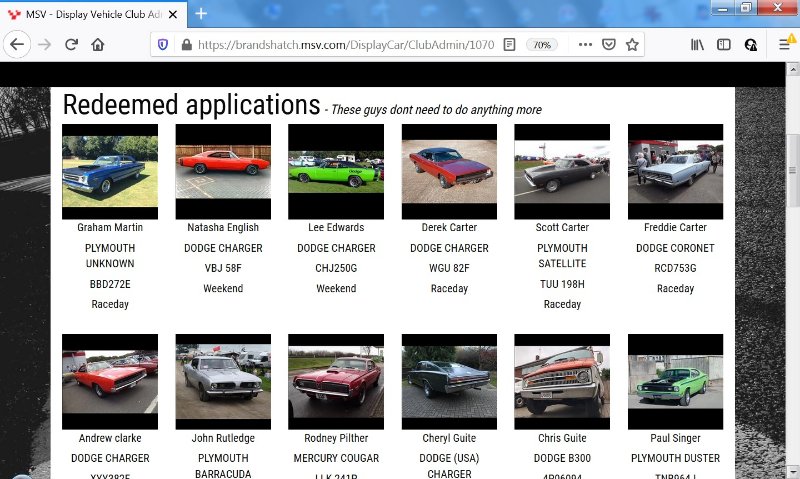Bookmark this page with the star
Viewport: 800px width, 479px height.
[632, 45]
